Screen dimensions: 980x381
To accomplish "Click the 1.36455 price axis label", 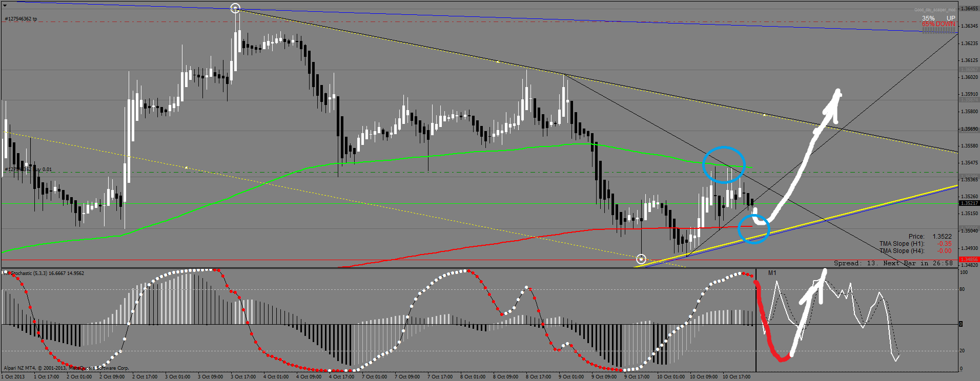I will [x=969, y=9].
